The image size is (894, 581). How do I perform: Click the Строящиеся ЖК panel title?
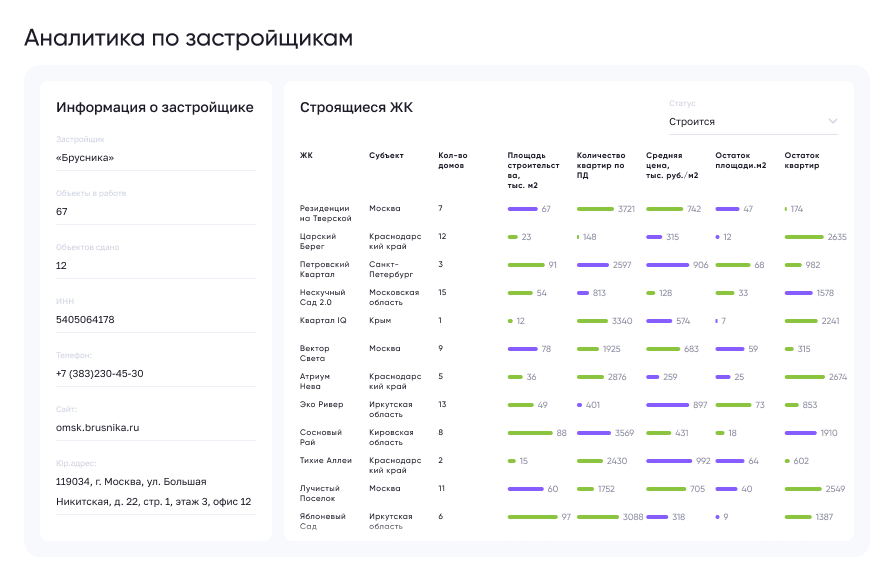tap(356, 107)
